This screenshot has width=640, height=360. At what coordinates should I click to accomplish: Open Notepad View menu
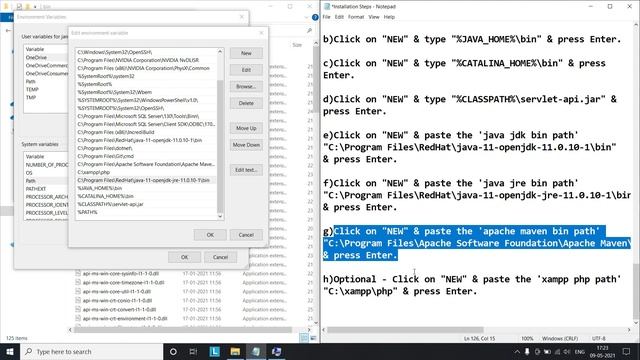(374, 17)
